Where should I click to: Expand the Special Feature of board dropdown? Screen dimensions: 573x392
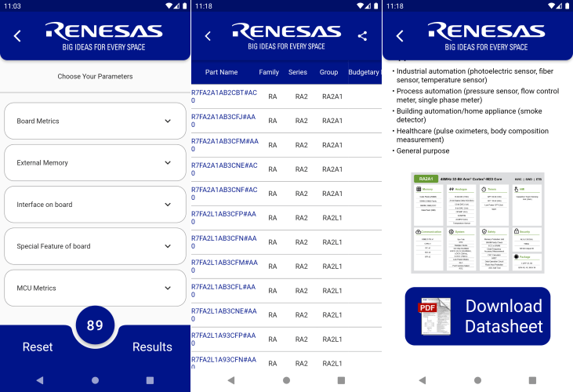[95, 246]
